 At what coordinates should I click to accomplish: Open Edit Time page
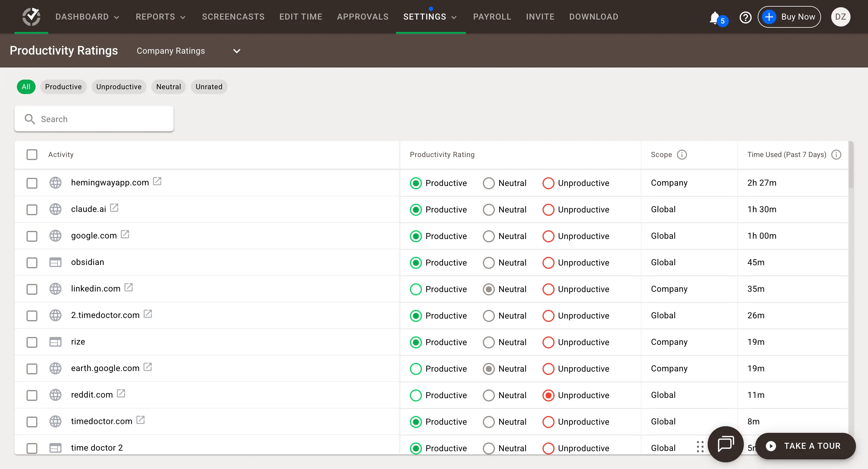300,17
